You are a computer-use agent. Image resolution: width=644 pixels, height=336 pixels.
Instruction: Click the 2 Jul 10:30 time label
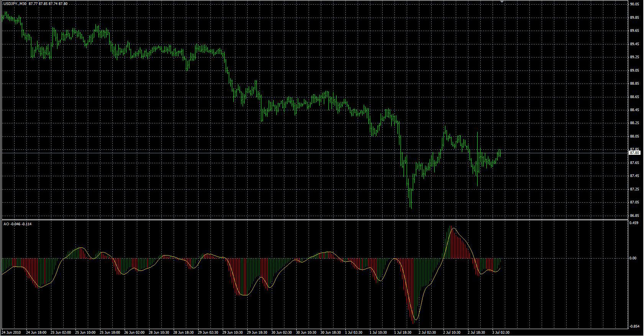452,333
